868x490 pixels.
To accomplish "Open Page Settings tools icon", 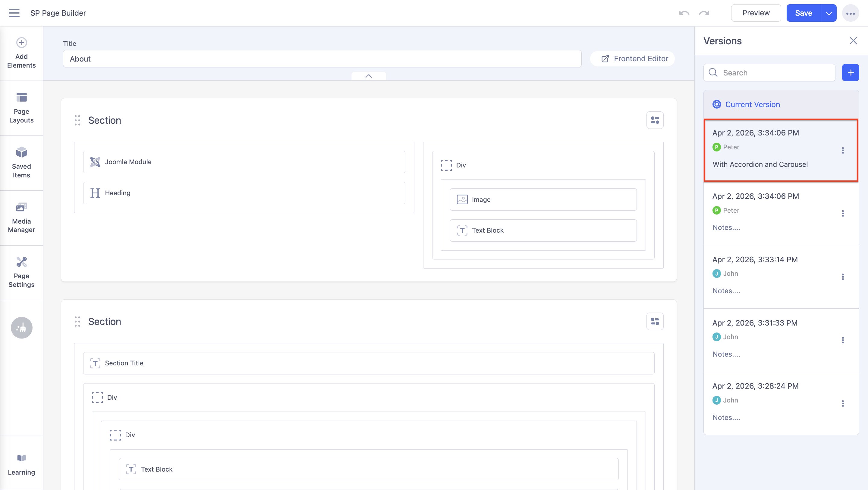I will pos(22,262).
